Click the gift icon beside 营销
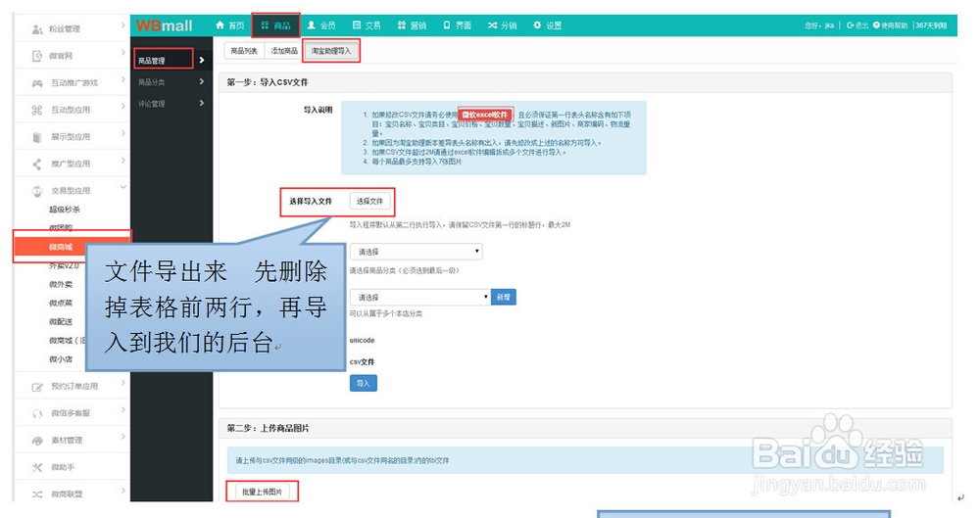Screen dimensions: 980x518 (x=402, y=25)
